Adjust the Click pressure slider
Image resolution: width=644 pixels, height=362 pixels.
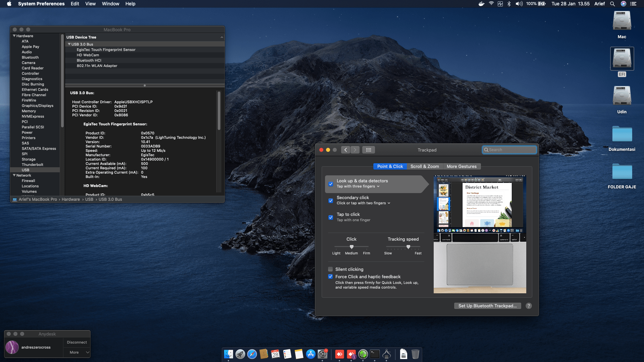coord(352,247)
